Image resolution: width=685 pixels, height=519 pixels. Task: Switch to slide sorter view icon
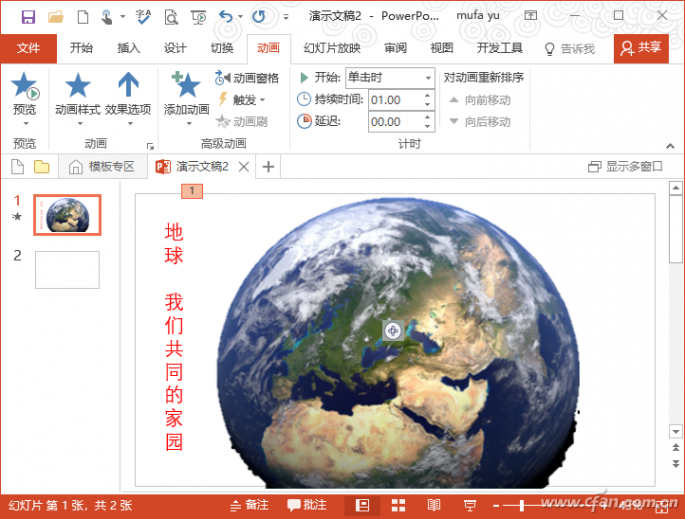398,505
